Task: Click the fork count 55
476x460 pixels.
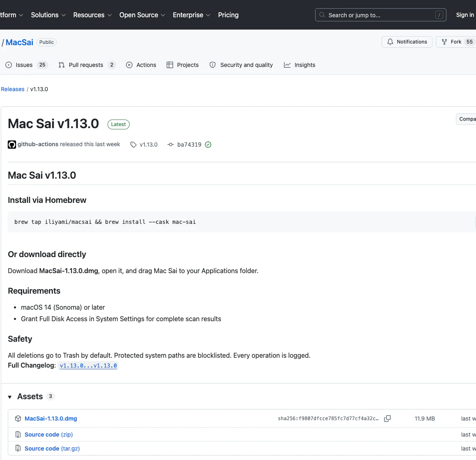Action: [469, 42]
